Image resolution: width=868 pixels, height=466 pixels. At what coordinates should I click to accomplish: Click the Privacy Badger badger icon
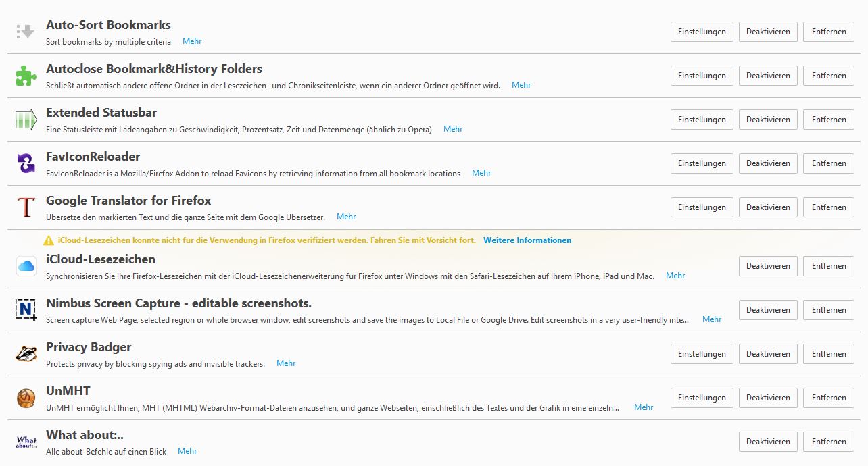tap(26, 354)
